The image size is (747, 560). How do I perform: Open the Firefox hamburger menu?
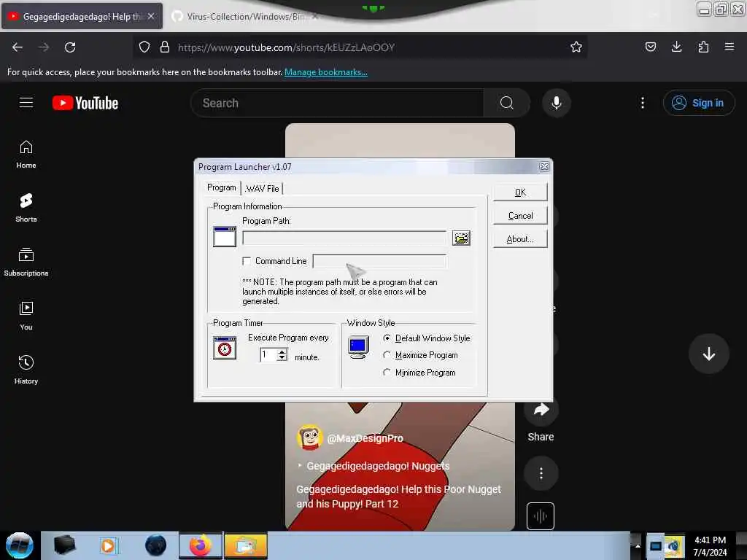729,47
